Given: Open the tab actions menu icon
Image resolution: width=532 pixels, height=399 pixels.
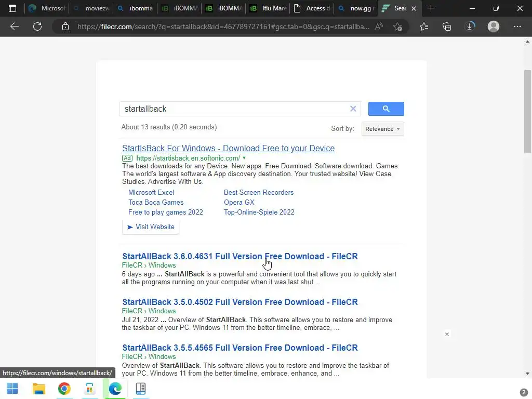Looking at the screenshot, I should (12, 8).
